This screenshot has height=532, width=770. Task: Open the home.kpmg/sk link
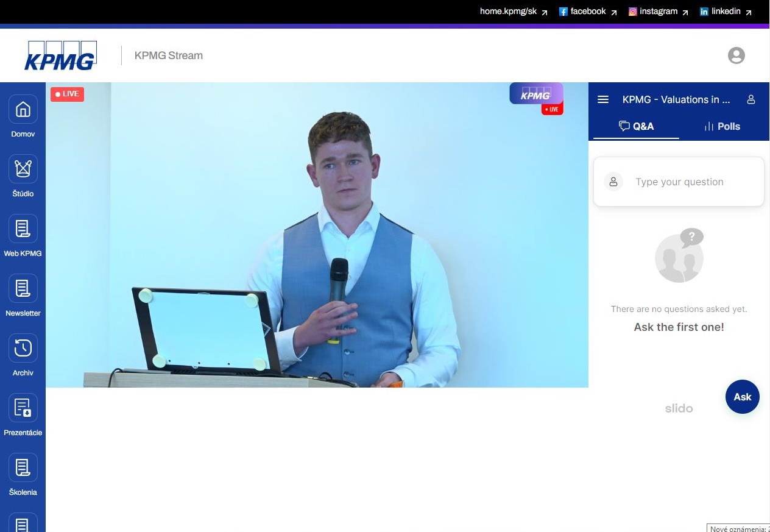[x=514, y=12]
